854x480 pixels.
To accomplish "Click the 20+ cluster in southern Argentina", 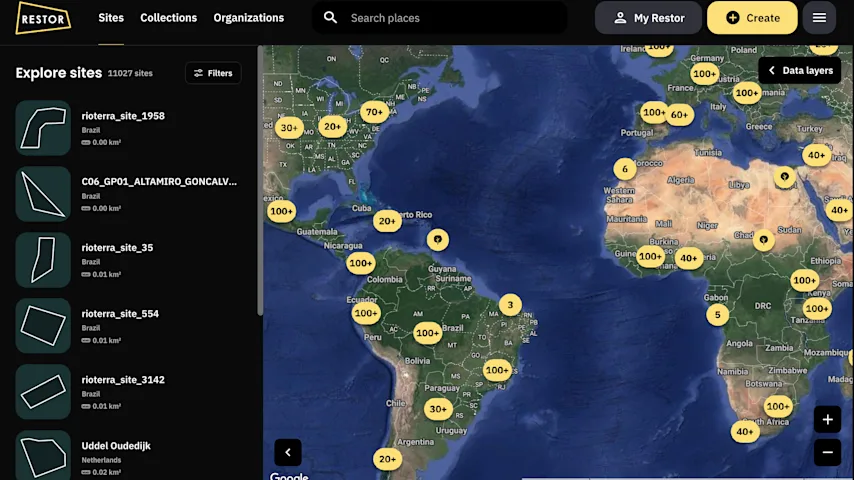I will point(387,459).
